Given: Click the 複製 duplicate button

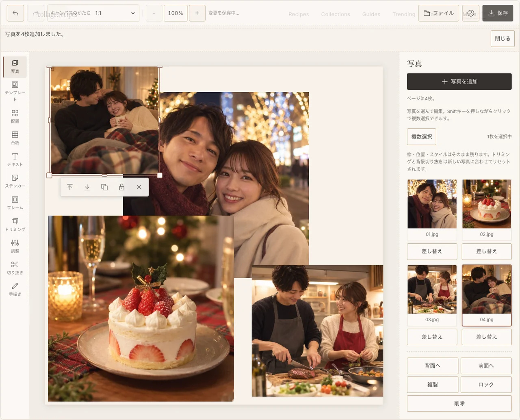Looking at the screenshot, I should 432,384.
